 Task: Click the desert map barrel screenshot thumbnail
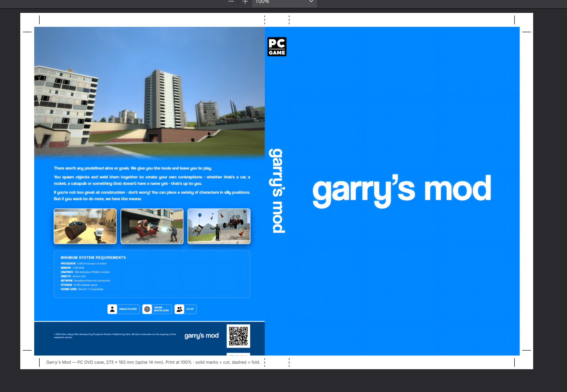tap(85, 226)
